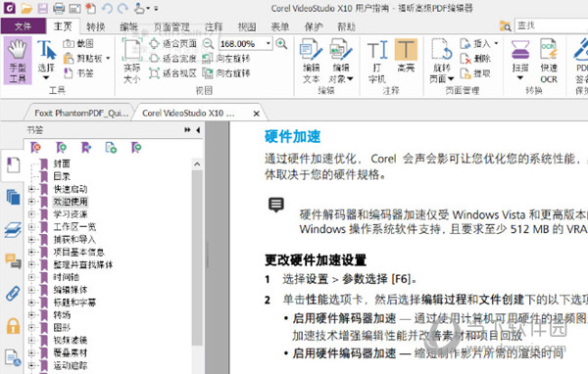This screenshot has width=588, height=374.
Task: Expand the 学习资源 bookmark node
Action: [31, 214]
